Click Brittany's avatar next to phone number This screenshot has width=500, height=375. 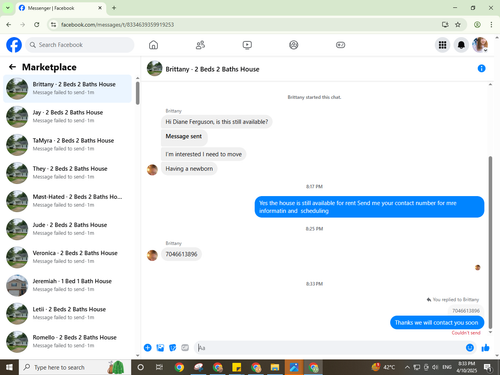[x=152, y=255]
